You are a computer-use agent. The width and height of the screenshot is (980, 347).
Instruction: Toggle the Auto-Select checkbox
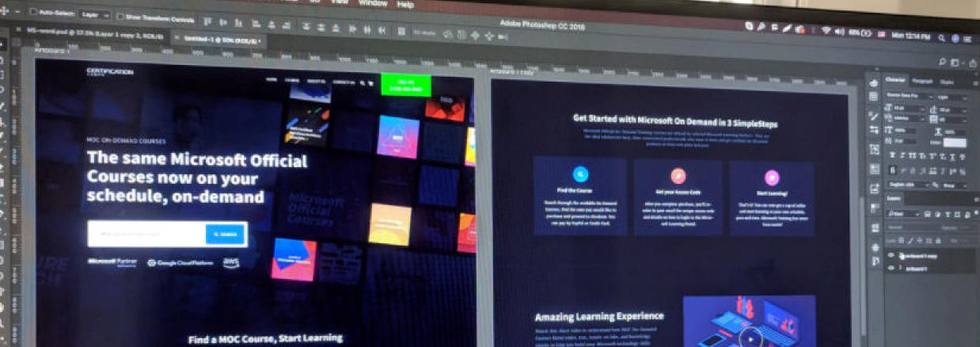point(32,13)
